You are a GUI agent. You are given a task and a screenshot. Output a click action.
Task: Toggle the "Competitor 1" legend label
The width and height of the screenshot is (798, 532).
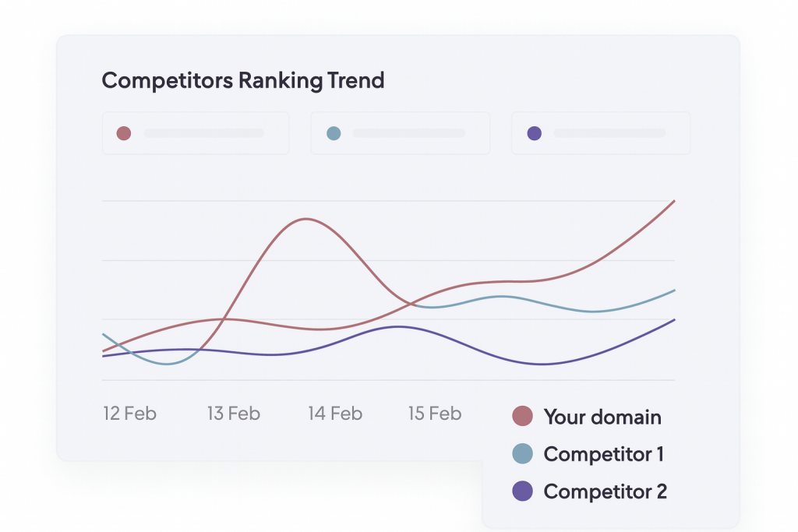(x=603, y=453)
